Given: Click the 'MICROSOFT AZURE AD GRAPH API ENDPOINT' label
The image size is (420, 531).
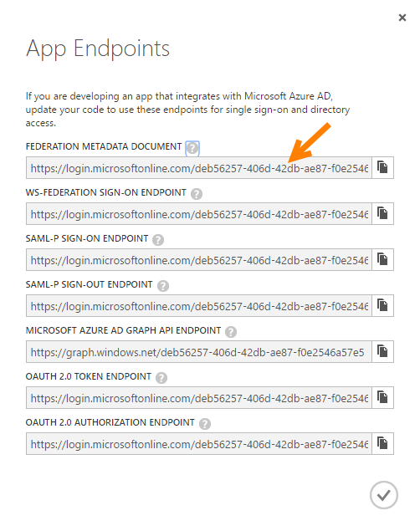Looking at the screenshot, I should pyautogui.click(x=123, y=330).
